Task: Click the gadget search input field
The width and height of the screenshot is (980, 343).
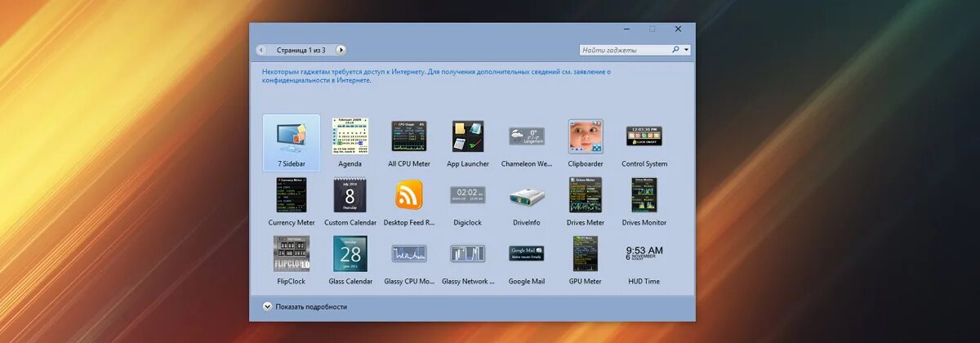Action: [624, 50]
